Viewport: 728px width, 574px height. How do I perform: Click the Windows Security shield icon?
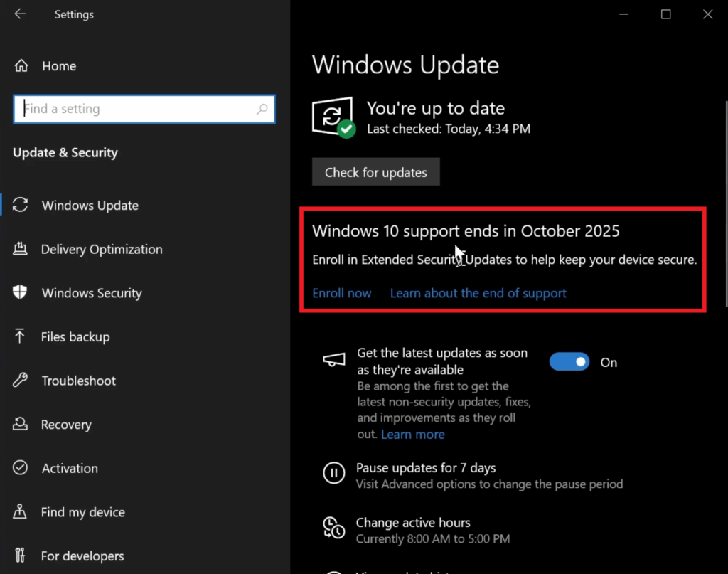21,293
